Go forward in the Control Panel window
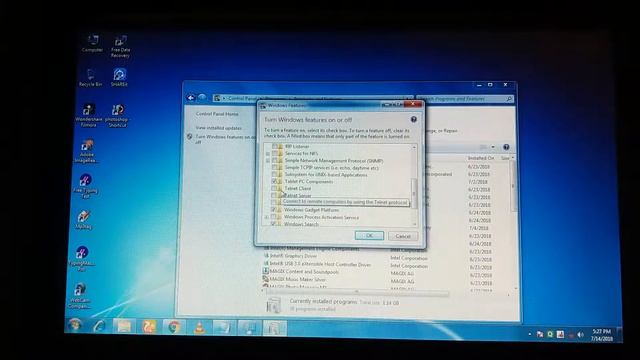The image size is (640, 360). [x=202, y=98]
